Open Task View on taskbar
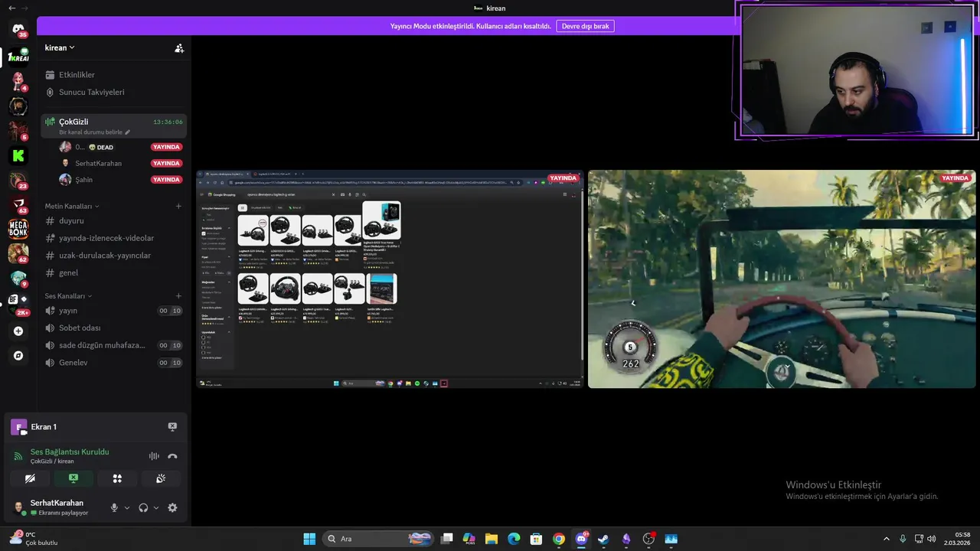980x551 pixels. click(447, 539)
